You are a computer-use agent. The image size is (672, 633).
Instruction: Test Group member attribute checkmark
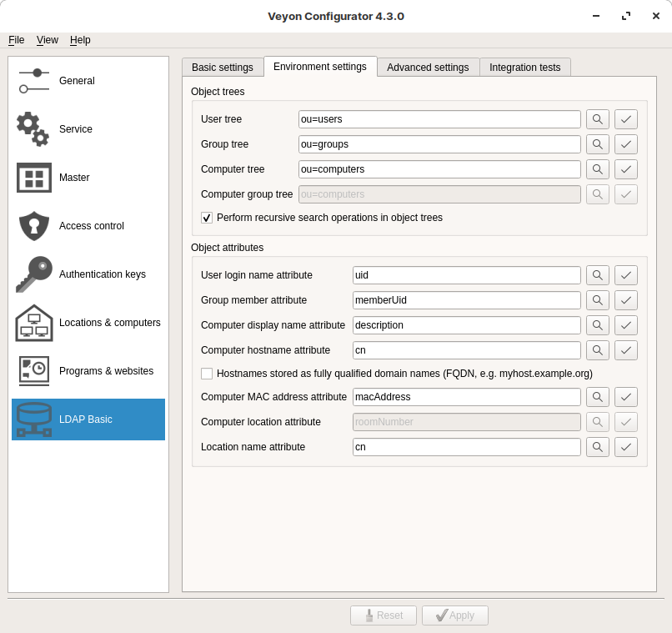click(625, 300)
